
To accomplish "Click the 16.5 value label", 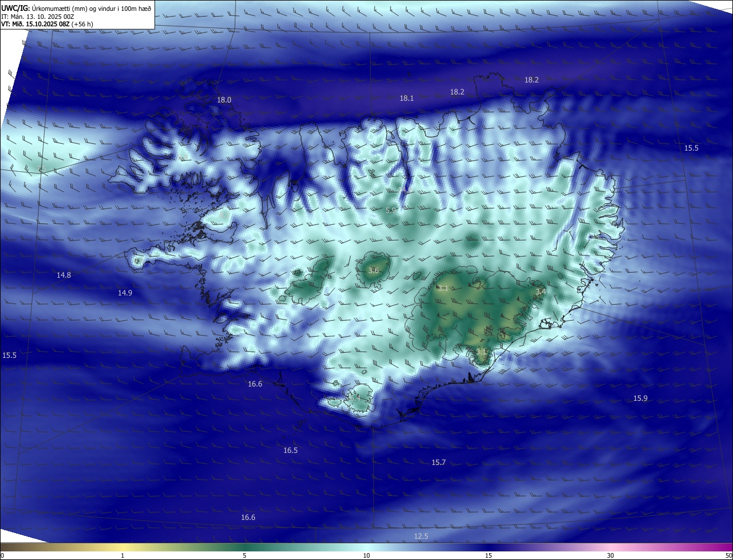I will (x=290, y=451).
